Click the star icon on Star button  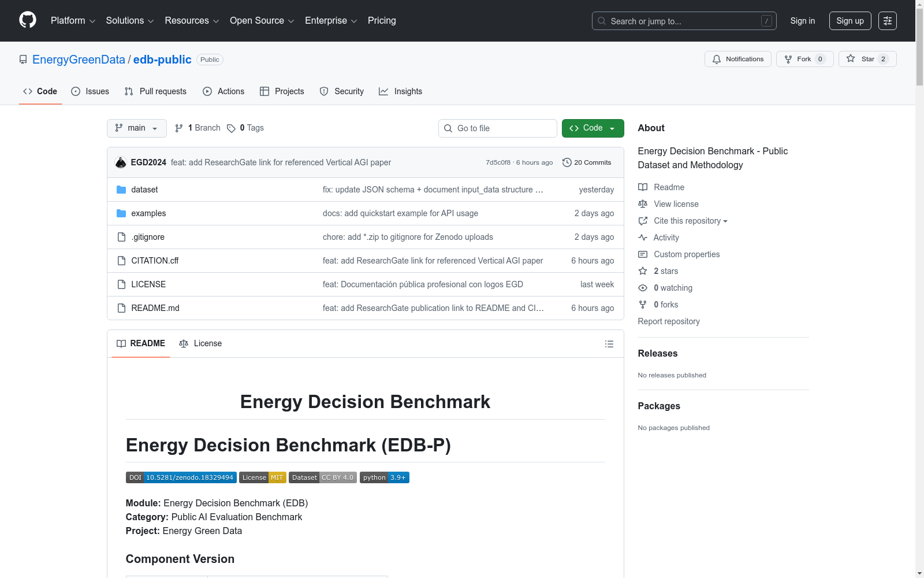click(x=851, y=58)
